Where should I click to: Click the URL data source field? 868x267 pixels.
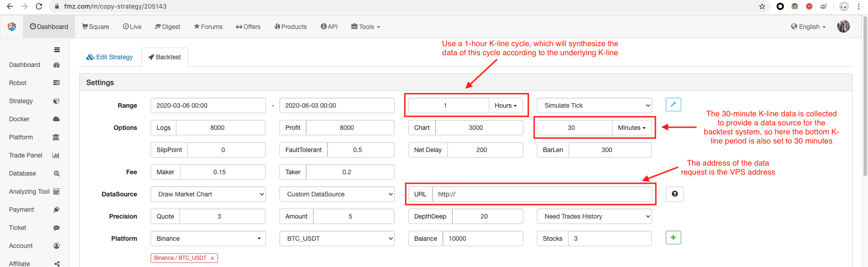[542, 194]
